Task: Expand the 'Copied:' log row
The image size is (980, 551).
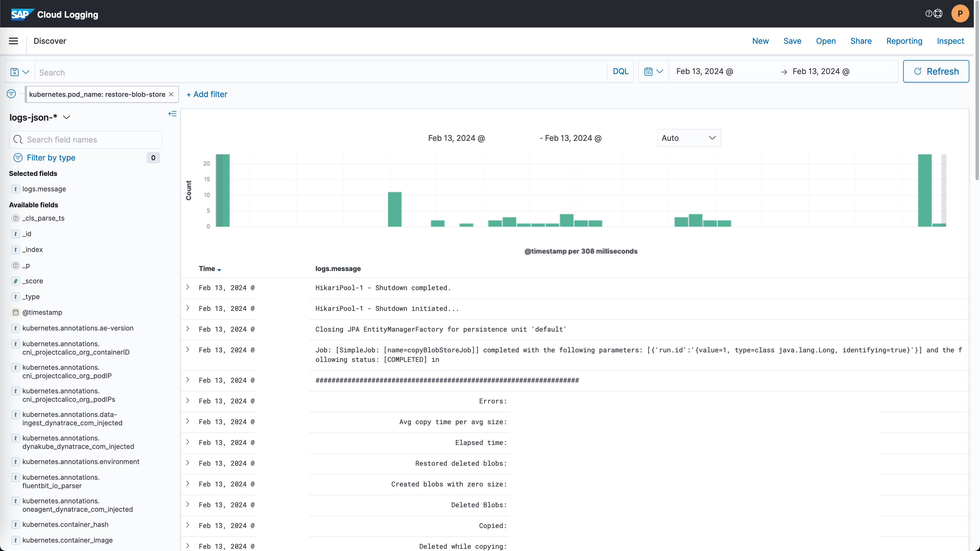Action: coord(188,525)
